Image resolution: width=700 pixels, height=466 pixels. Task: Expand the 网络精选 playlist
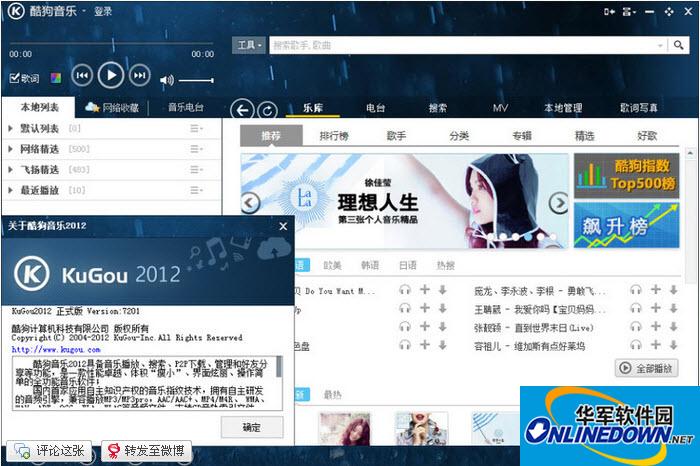click(x=10, y=149)
